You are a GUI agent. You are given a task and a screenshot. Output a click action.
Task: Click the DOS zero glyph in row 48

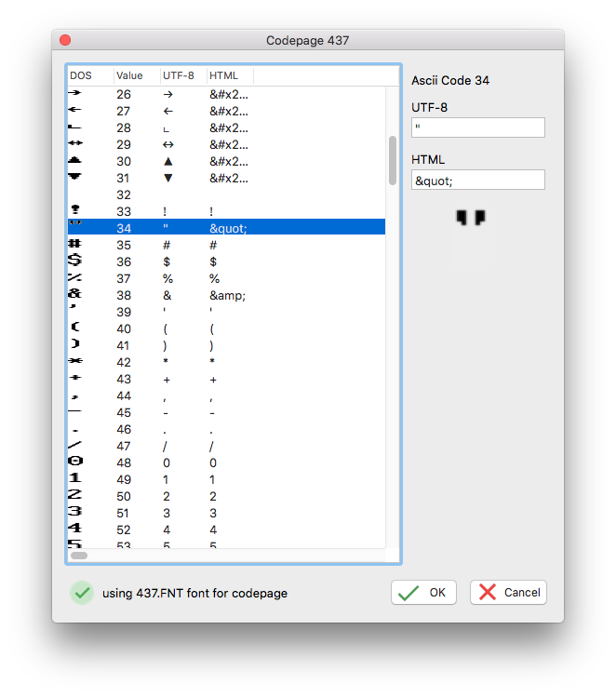(x=75, y=462)
